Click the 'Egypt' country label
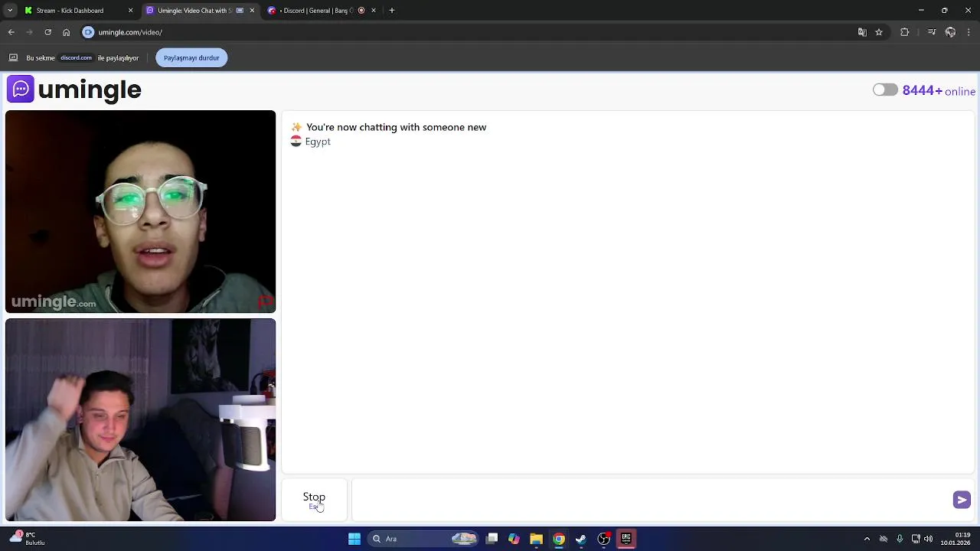980x551 pixels. 318,142
